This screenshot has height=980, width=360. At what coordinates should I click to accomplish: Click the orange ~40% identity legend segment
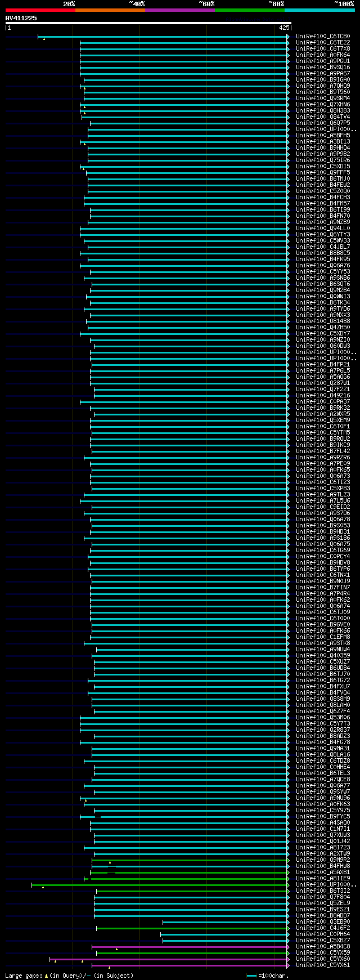(110, 10)
